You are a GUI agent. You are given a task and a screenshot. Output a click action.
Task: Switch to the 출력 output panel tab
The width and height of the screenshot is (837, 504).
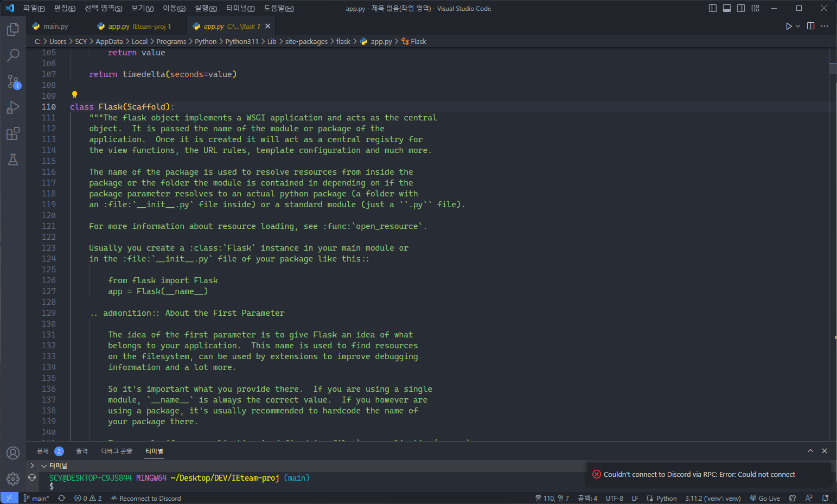[x=82, y=451]
